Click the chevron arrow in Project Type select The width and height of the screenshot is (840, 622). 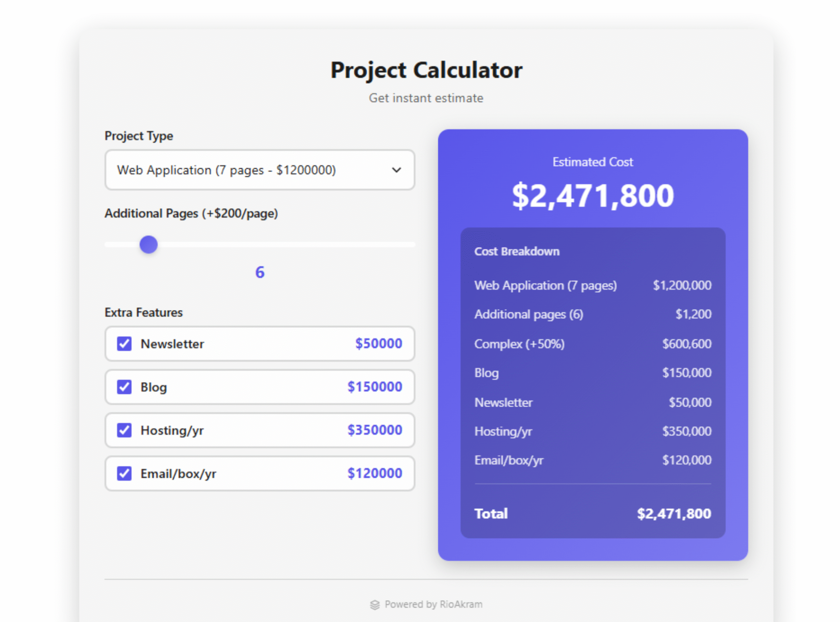coord(396,170)
